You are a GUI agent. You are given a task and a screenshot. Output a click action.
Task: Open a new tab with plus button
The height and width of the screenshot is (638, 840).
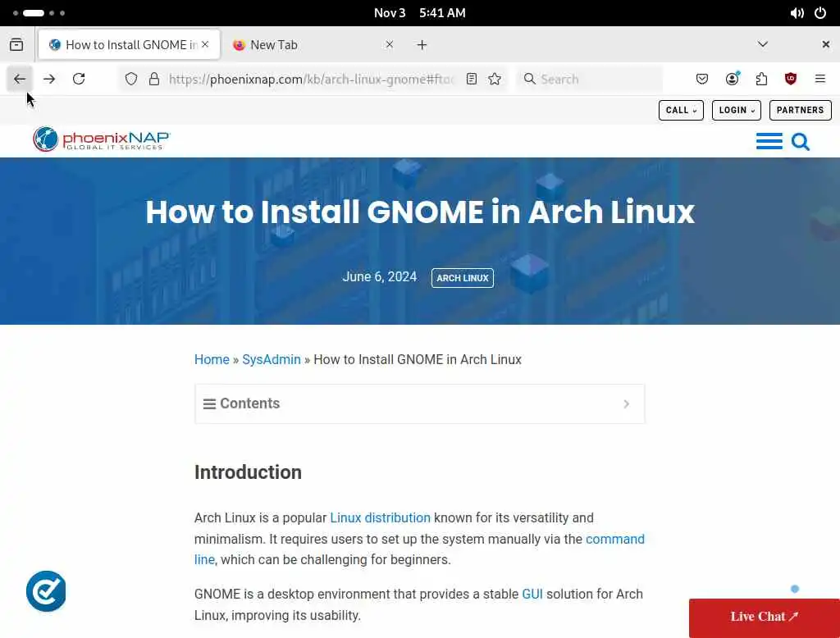tap(422, 45)
